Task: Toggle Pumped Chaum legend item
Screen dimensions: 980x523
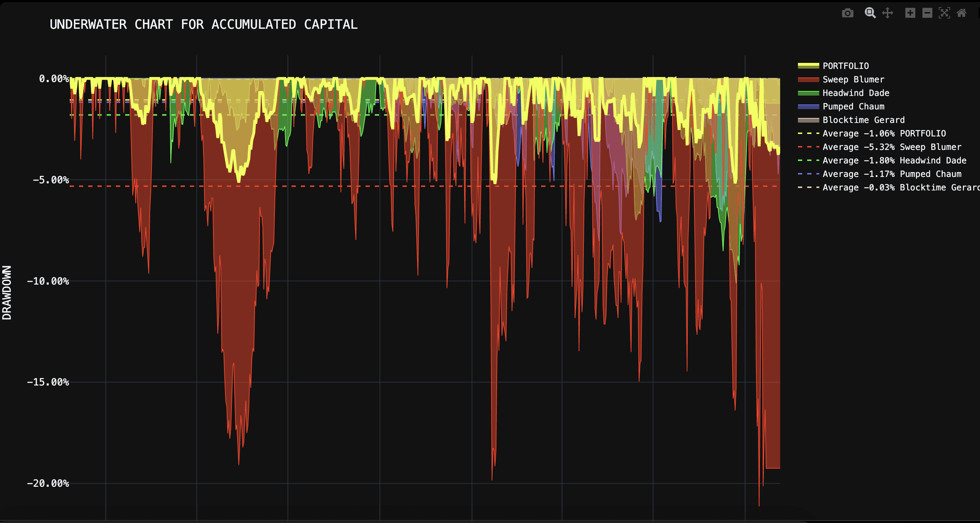Action: [853, 107]
